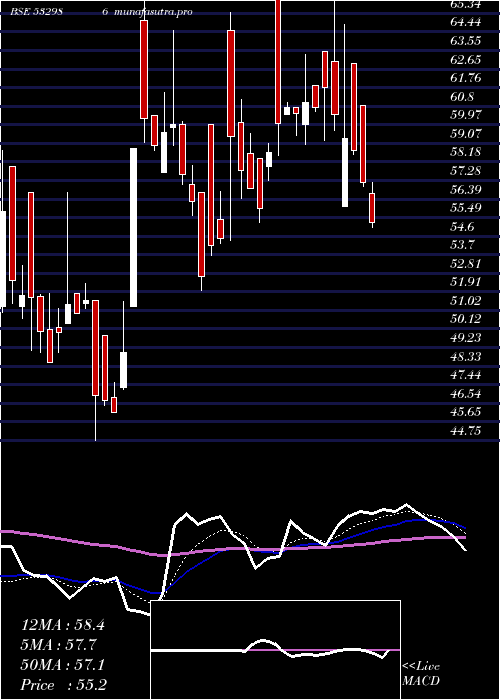Click the 47.44 price axis label
The height and width of the screenshot is (700, 500).
pos(466,375)
